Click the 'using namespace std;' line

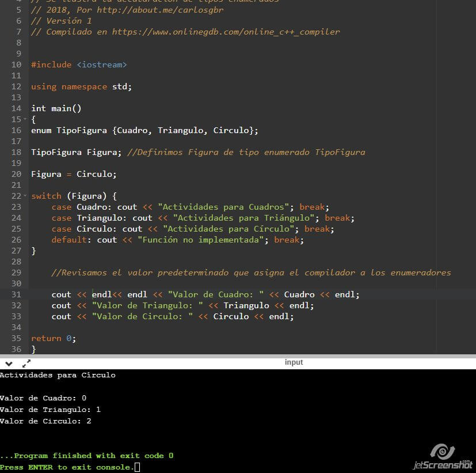[81, 86]
